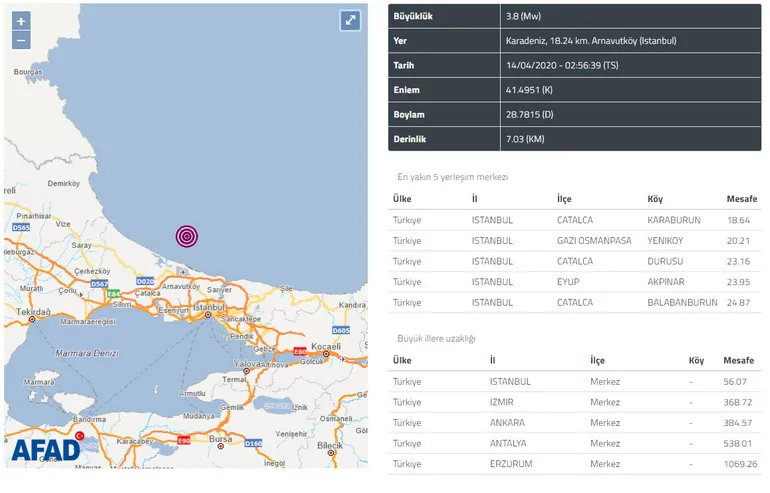
Task: Zoom in the map with plus button
Action: click(x=21, y=21)
